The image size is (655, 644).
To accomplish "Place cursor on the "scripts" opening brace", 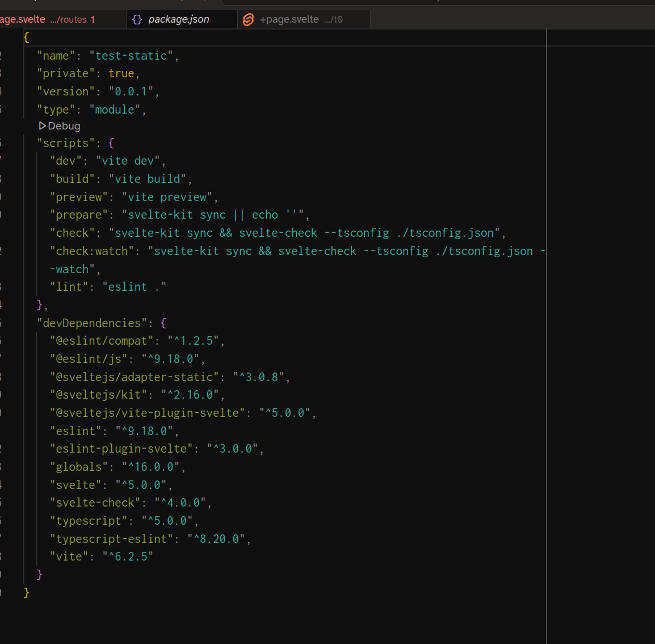I will coord(111,143).
